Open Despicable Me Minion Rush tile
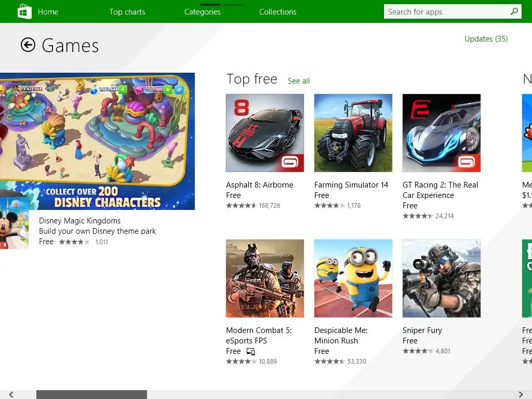Image resolution: width=532 pixels, height=399 pixels. click(x=353, y=278)
